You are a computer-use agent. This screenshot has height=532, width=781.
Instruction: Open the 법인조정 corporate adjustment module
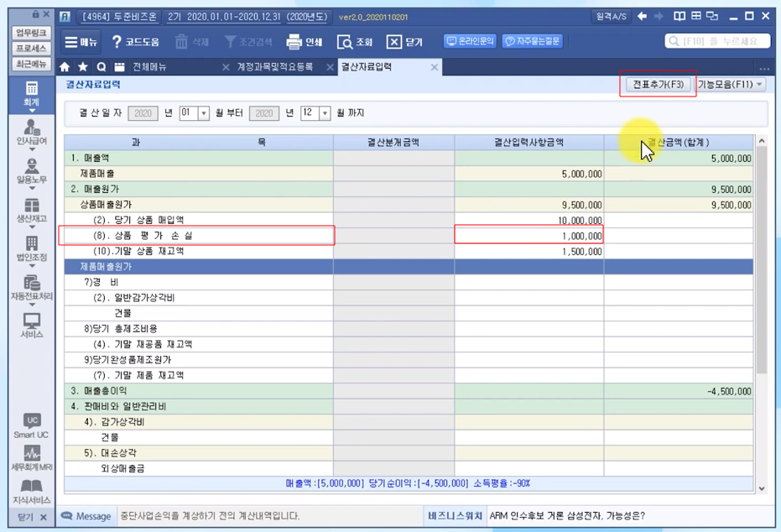click(x=31, y=249)
